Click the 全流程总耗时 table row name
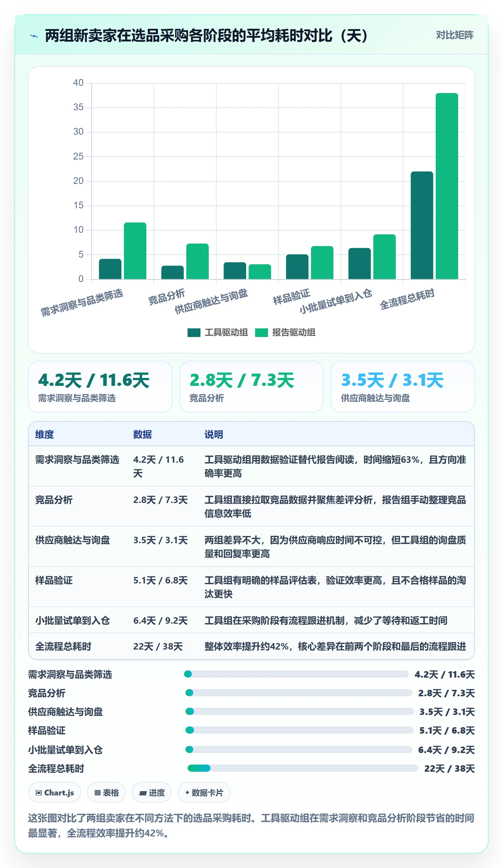Viewport: 503px width, 868px height. click(63, 646)
